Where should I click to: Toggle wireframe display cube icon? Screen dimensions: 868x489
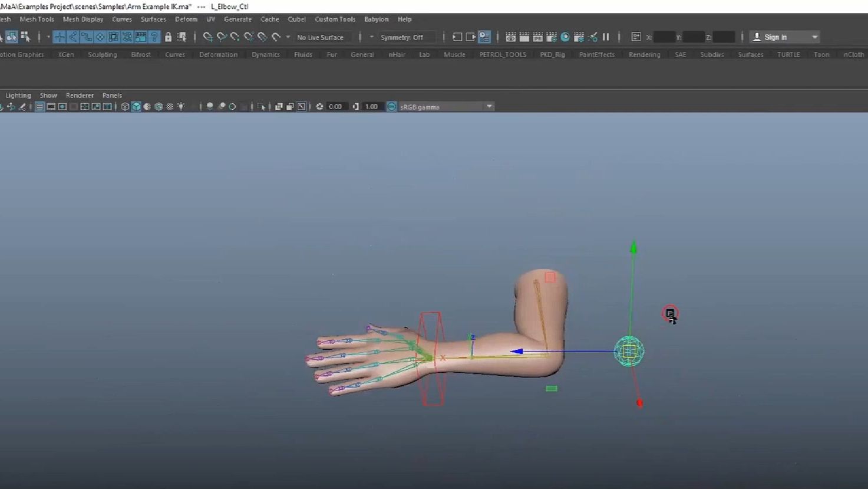pos(125,107)
